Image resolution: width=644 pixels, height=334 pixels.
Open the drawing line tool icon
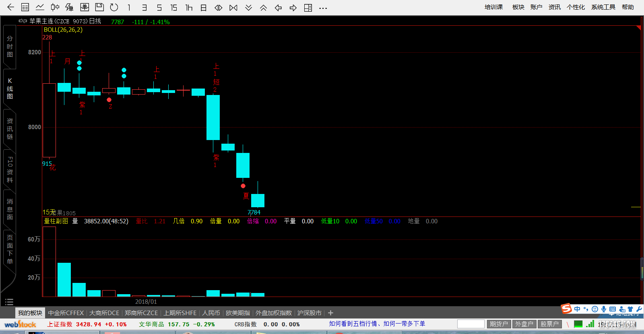click(70, 7)
